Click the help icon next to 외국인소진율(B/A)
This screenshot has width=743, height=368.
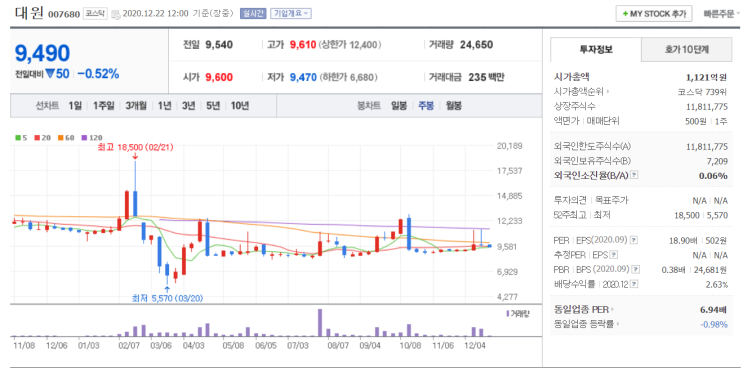point(635,175)
